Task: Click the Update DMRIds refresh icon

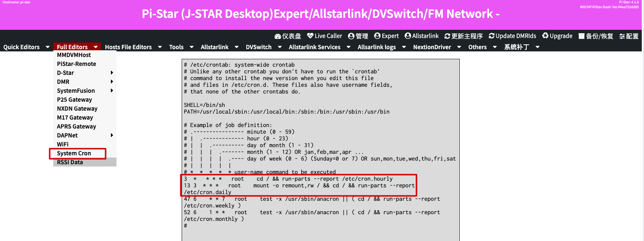Action: pyautogui.click(x=492, y=36)
